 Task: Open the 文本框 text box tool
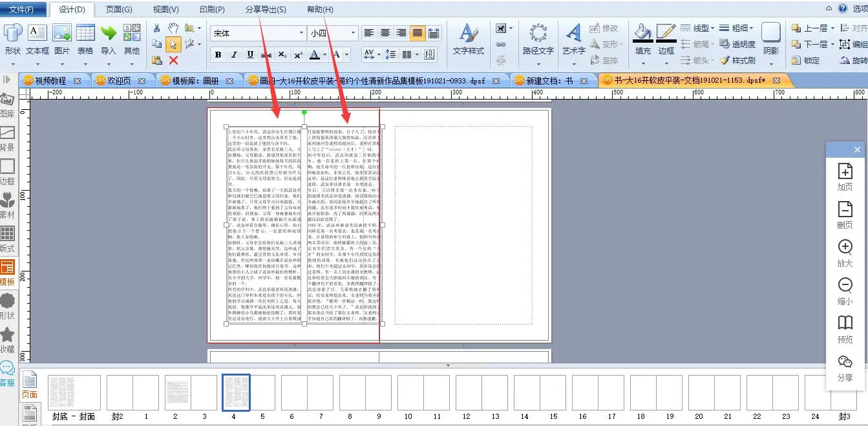click(37, 38)
